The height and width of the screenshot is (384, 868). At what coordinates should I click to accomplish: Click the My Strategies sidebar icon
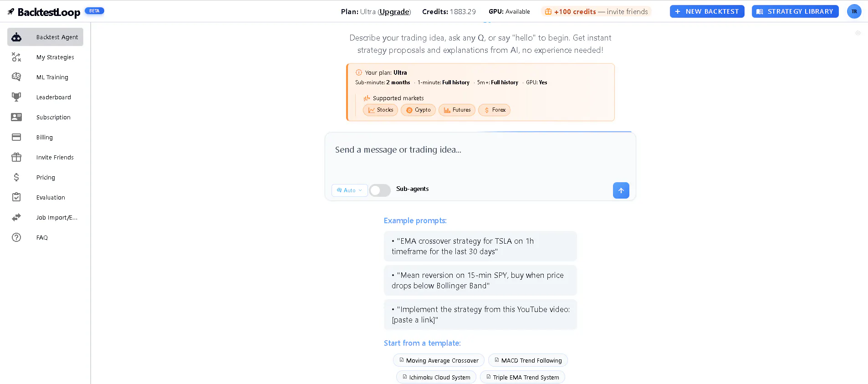[16, 57]
